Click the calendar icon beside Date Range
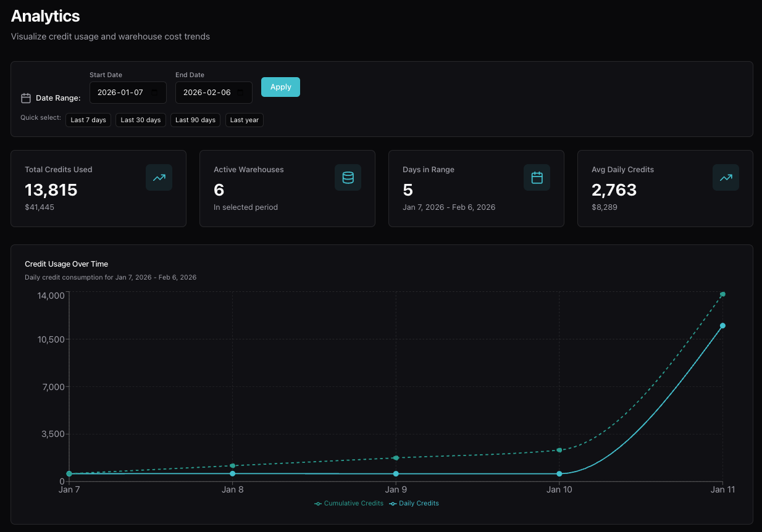Image resolution: width=762 pixels, height=532 pixels. coord(26,98)
